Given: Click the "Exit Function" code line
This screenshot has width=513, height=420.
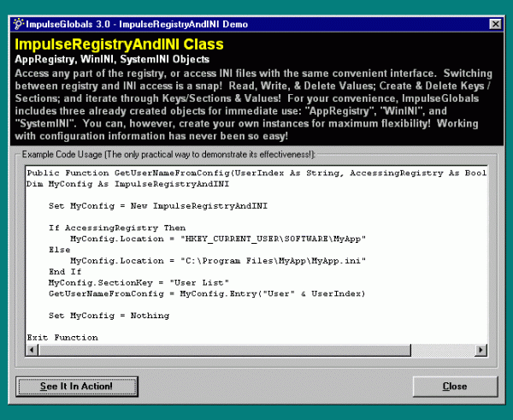Looking at the screenshot, I should 62,338.
